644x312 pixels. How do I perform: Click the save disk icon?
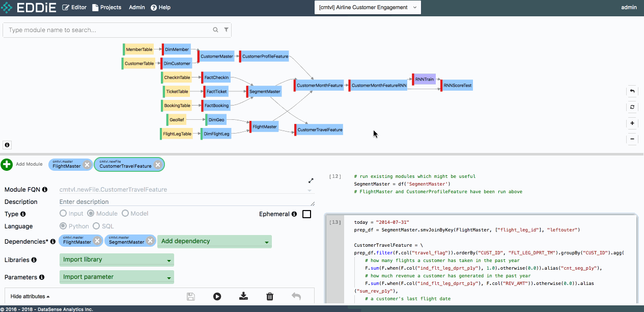tap(191, 296)
